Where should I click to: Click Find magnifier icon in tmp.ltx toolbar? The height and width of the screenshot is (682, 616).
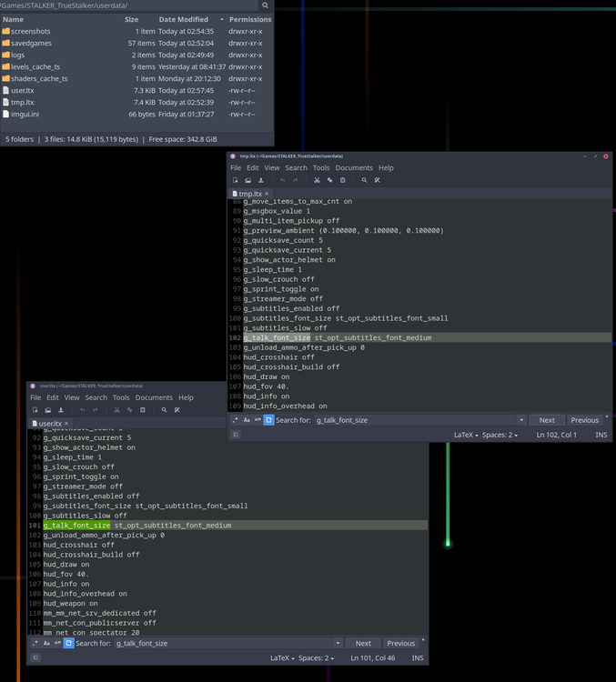364,180
